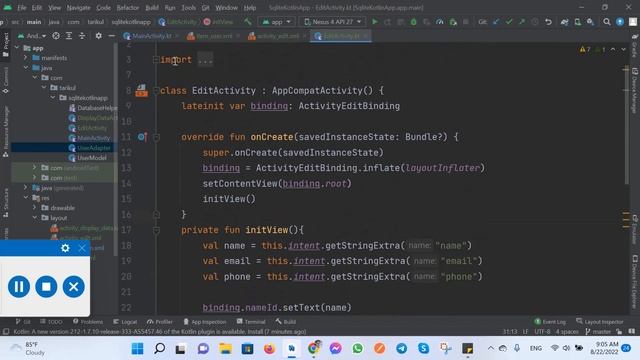Screen dimensions: 640x360
Task: Toggle the Resource Manager side tab
Action: pos(6,131)
